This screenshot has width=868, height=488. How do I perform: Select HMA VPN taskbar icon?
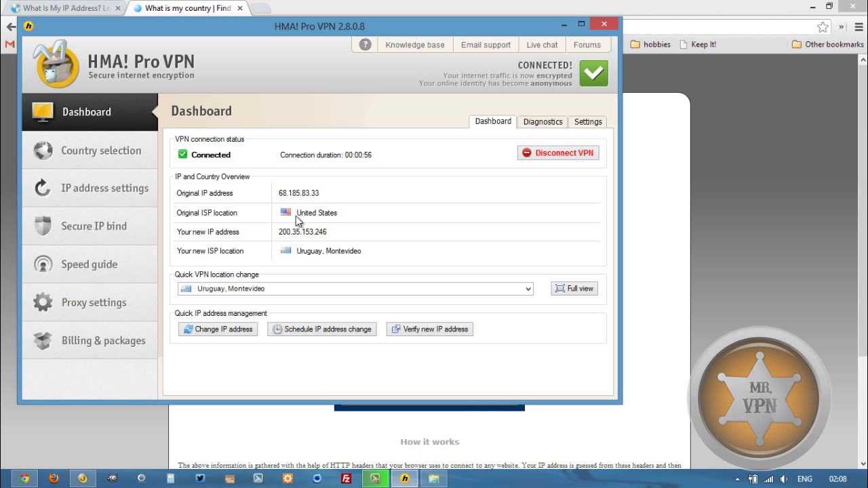[405, 478]
